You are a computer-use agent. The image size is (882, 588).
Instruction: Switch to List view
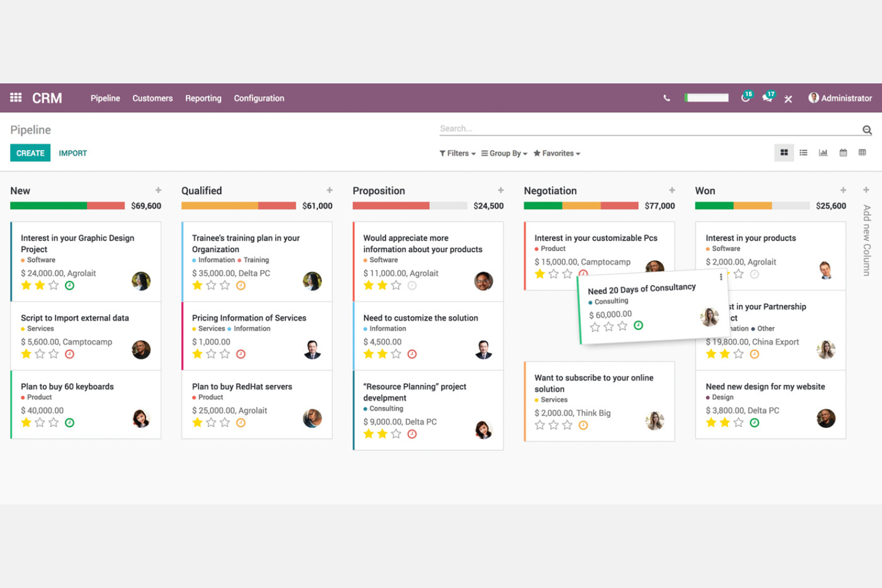803,153
